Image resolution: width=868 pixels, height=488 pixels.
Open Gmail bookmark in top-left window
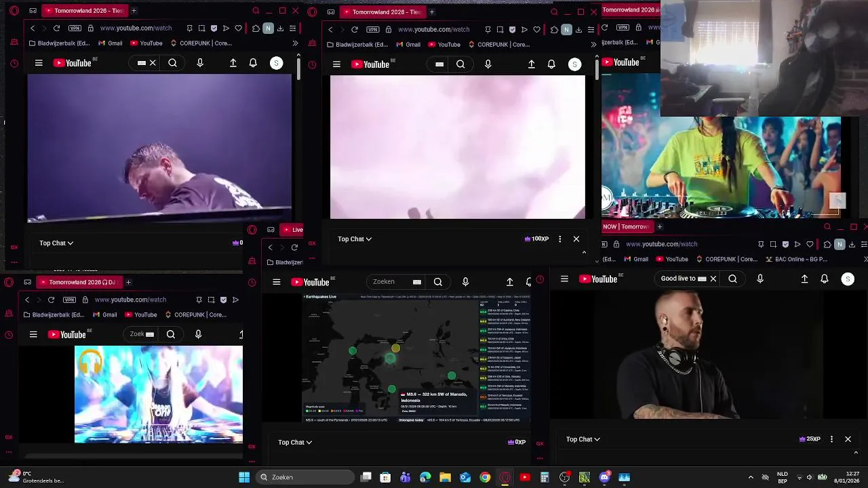[x=110, y=43]
